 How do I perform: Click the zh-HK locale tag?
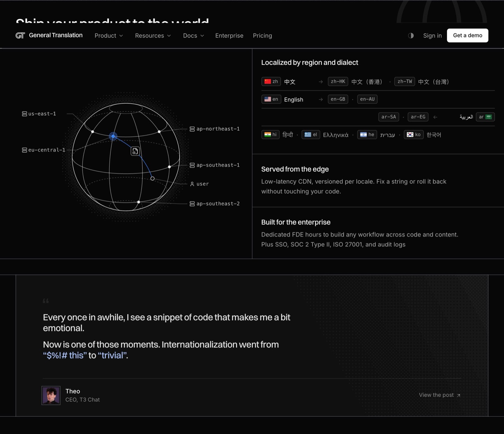point(338,82)
